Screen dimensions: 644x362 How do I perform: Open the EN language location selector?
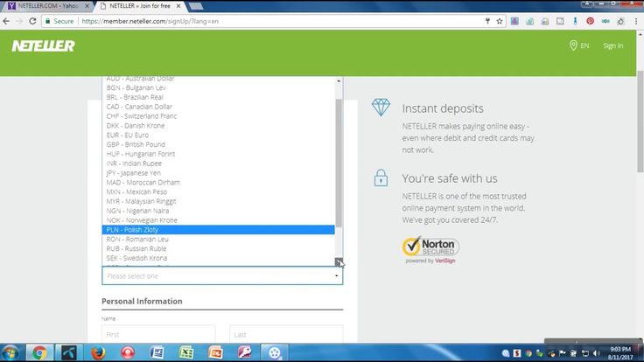pos(579,45)
